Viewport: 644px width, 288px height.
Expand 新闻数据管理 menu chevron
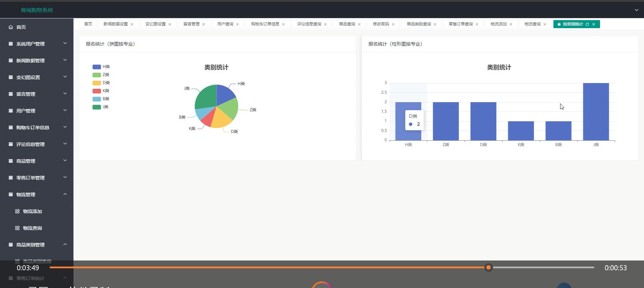pyautogui.click(x=65, y=60)
